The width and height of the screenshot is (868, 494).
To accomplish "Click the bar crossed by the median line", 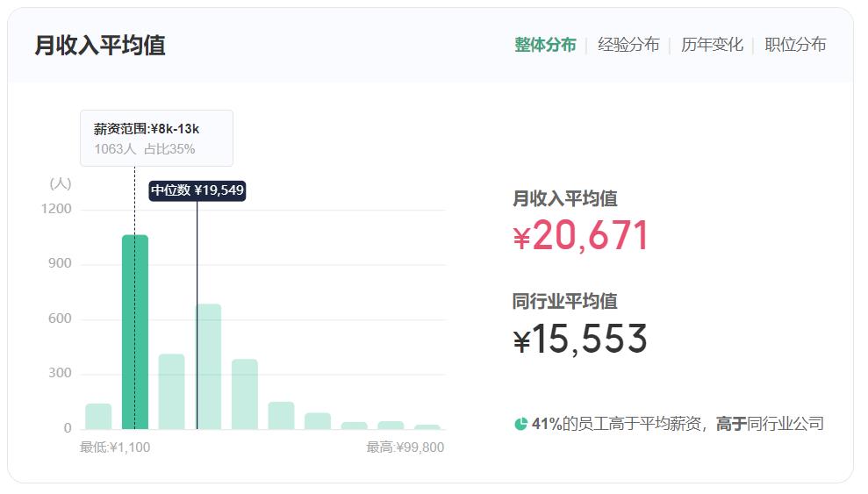I will (x=208, y=367).
